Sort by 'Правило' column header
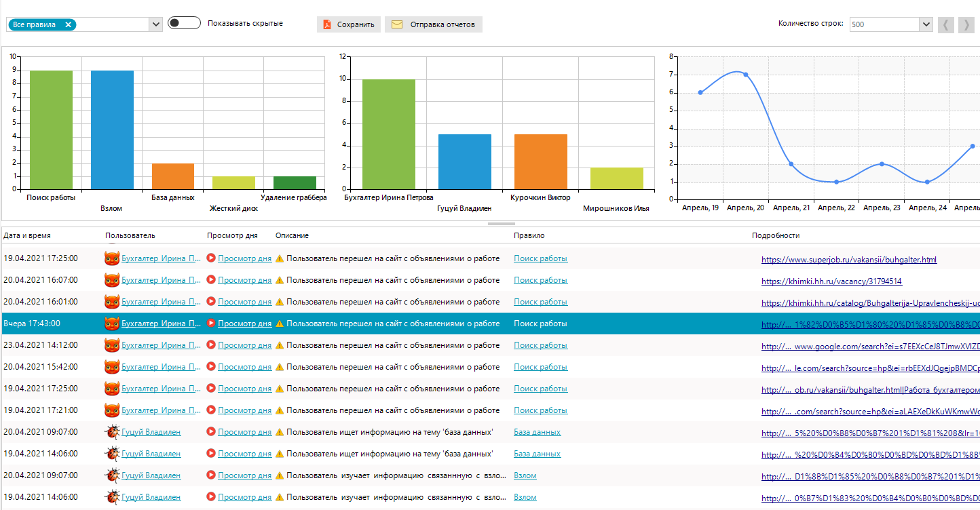The image size is (980, 510). [x=529, y=235]
